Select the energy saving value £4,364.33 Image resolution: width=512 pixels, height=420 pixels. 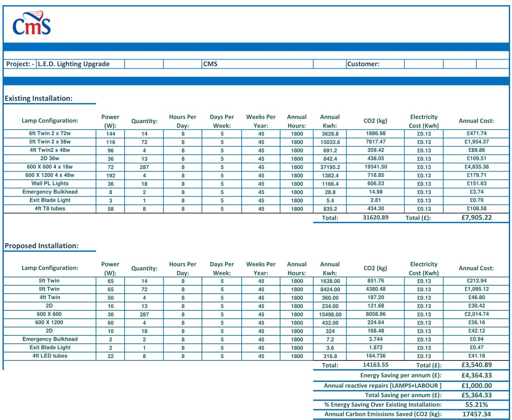tap(477, 375)
